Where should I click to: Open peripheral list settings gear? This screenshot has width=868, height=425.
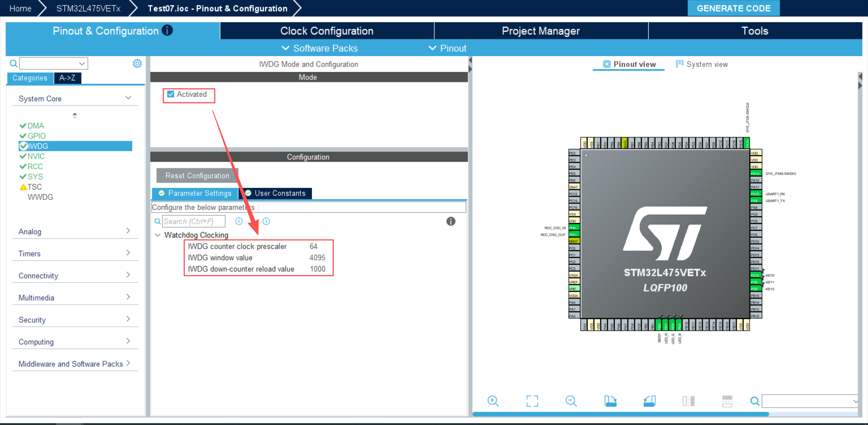137,63
